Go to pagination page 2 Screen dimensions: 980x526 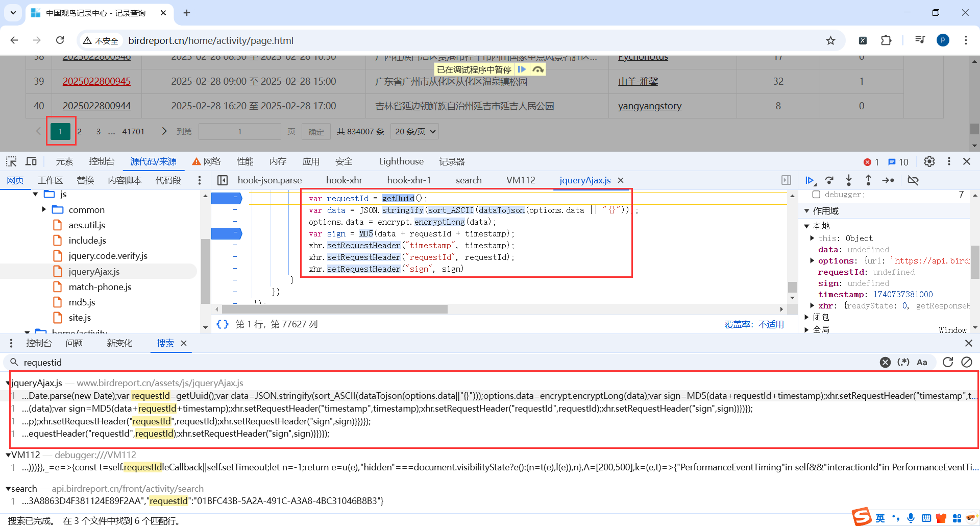(80, 132)
